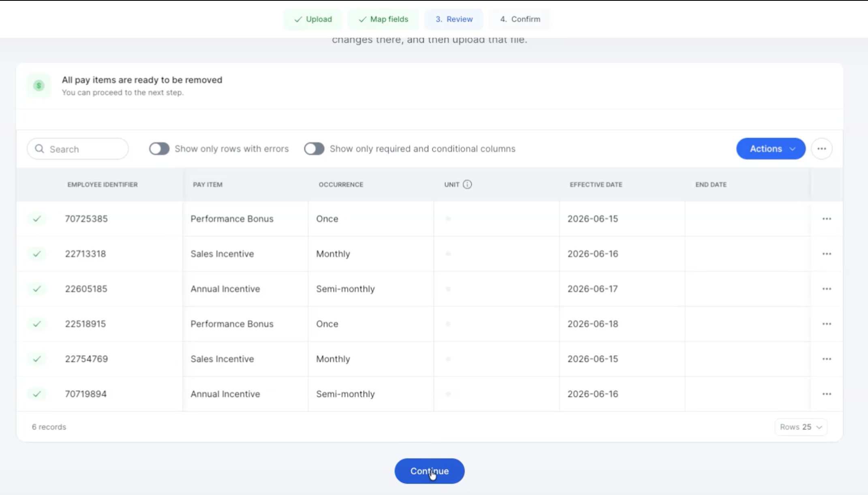Viewport: 868px width, 495px height.
Task: Click the green check for employee 70719894
Action: pyautogui.click(x=37, y=394)
